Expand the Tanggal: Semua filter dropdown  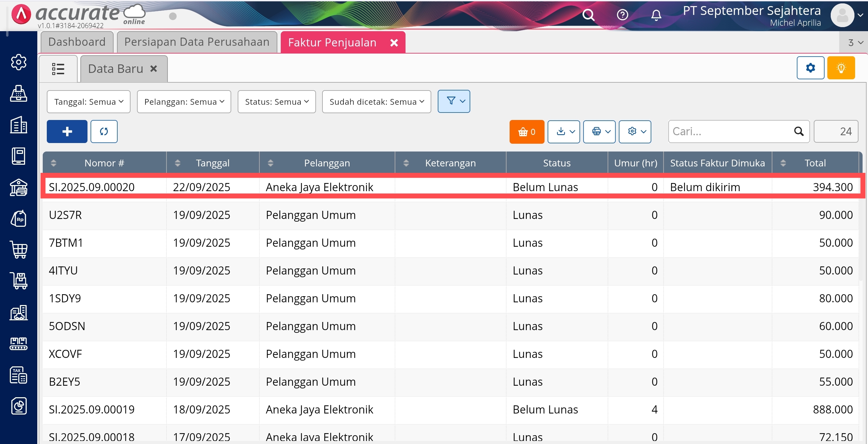(88, 102)
